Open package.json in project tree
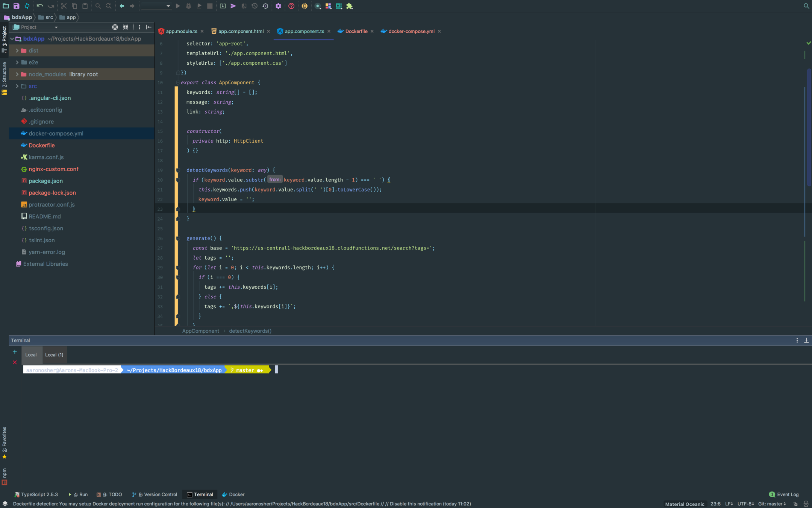812x508 pixels. 45,181
